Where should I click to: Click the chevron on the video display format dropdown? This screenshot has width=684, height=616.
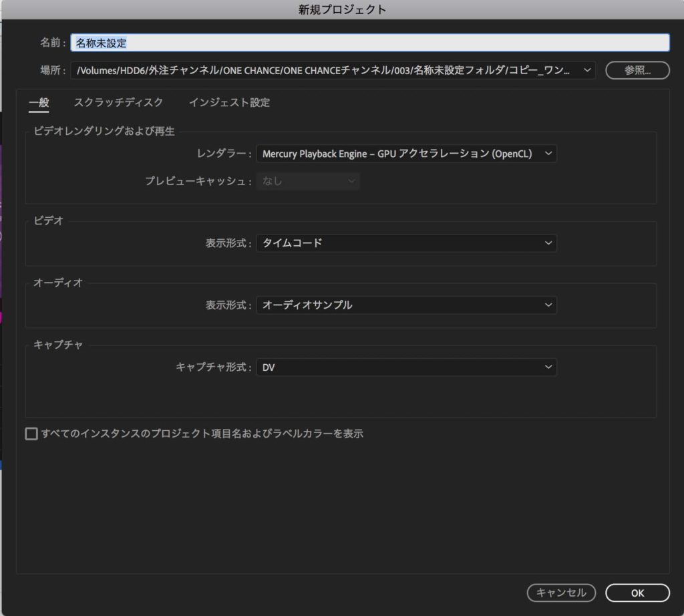tap(548, 243)
